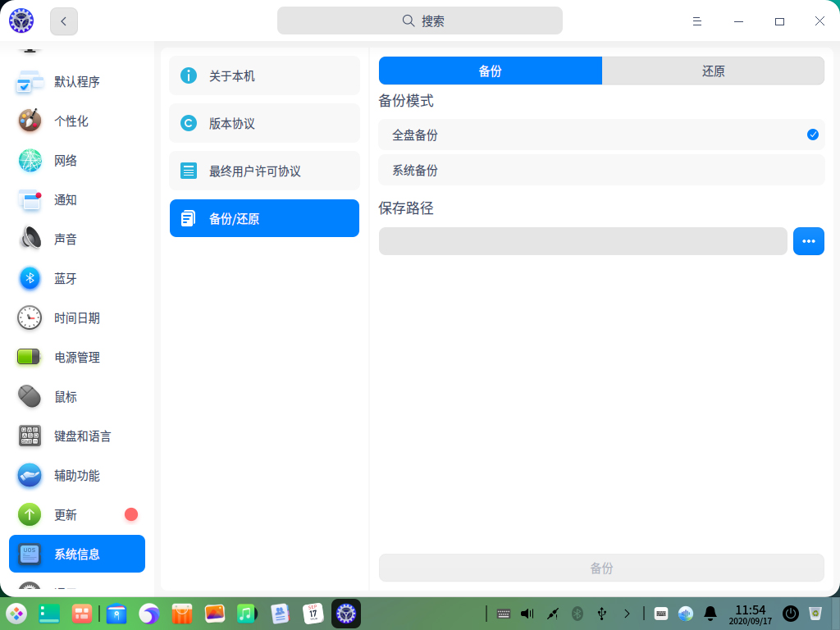Image resolution: width=840 pixels, height=630 pixels.
Task: Expand hidden tray icons with the arrow
Action: [628, 613]
